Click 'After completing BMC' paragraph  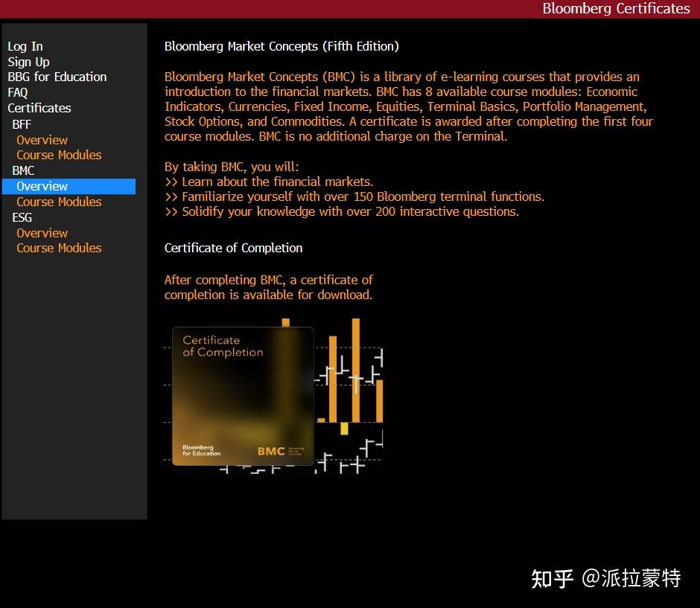coord(269,287)
